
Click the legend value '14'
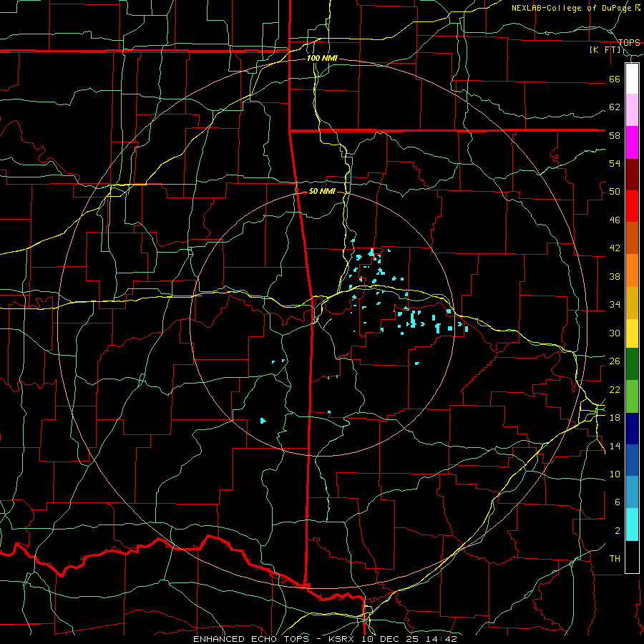click(x=615, y=446)
